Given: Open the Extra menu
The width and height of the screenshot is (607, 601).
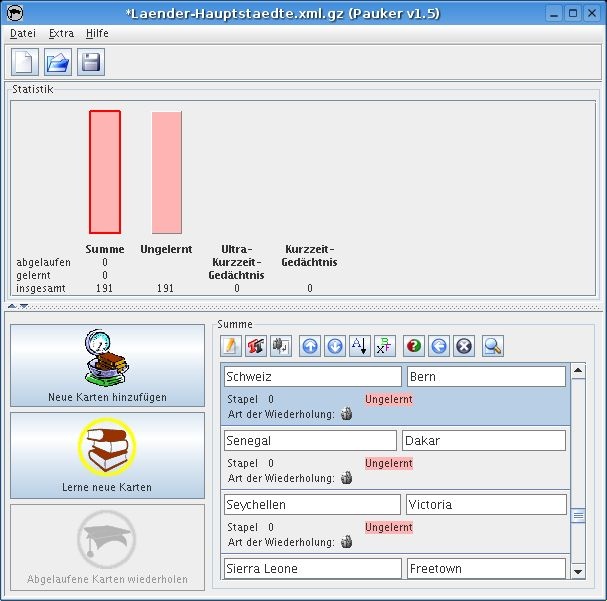Looking at the screenshot, I should (61, 34).
